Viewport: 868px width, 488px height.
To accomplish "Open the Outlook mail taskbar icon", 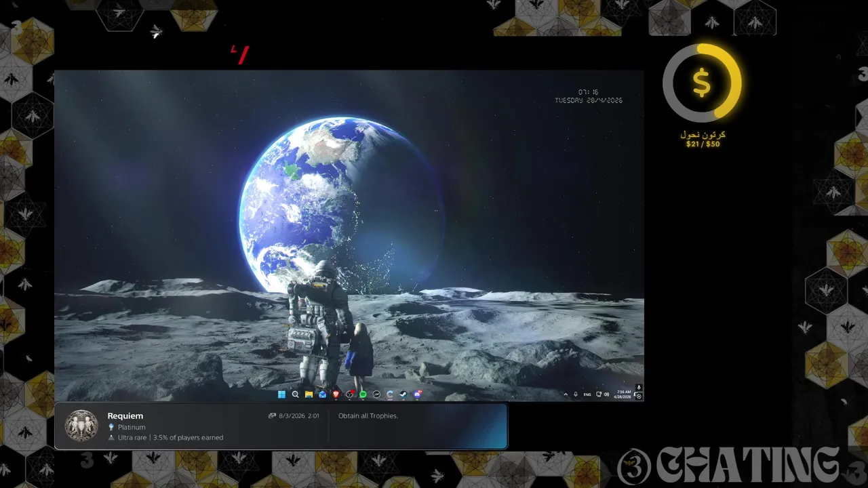I will 323,394.
